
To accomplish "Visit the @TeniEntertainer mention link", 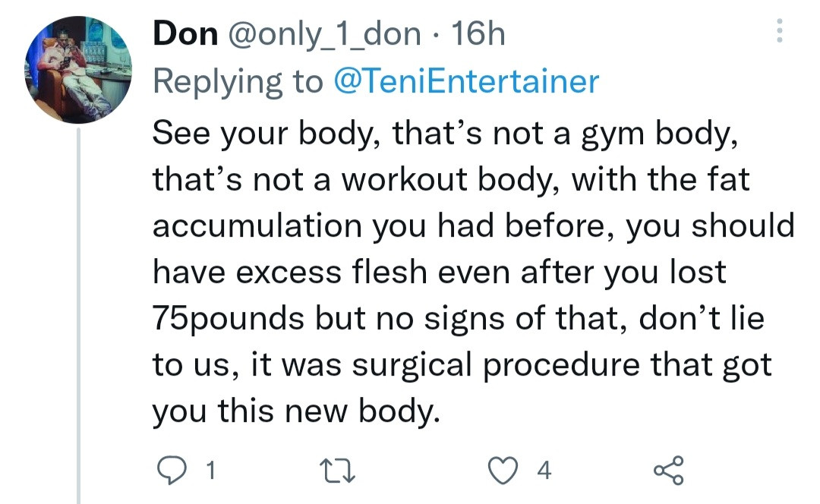I will pyautogui.click(x=466, y=81).
